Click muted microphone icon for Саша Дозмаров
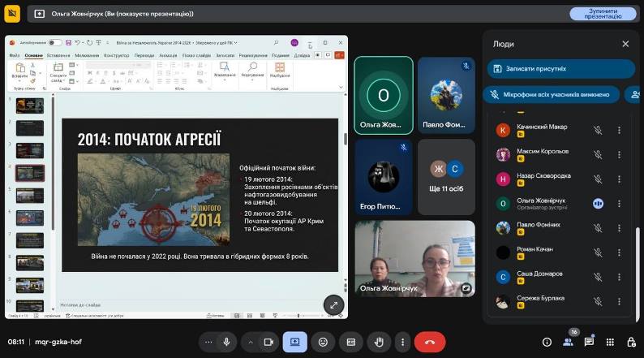This screenshot has width=644, height=358. tap(598, 277)
